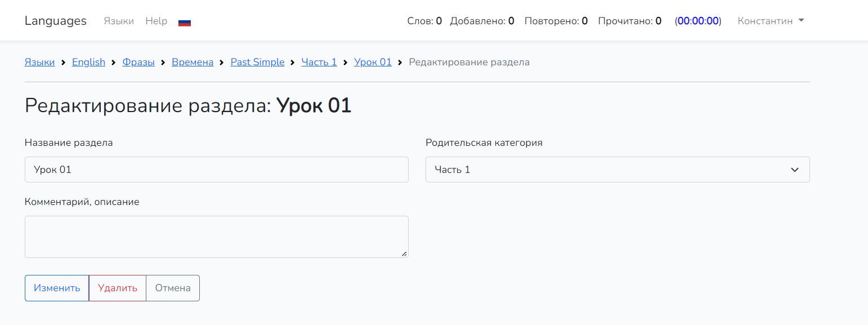Click the chevron arrow in Часть 1 dropdown
868x325 pixels.
794,170
